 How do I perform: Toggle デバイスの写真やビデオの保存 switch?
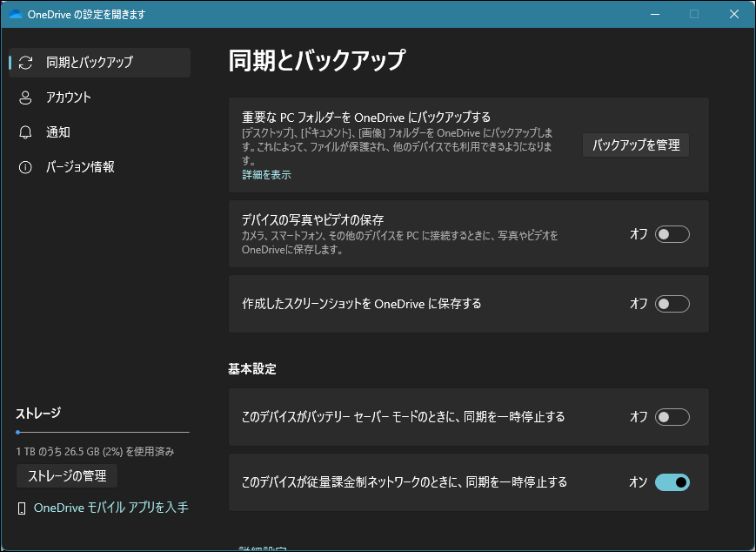[672, 234]
